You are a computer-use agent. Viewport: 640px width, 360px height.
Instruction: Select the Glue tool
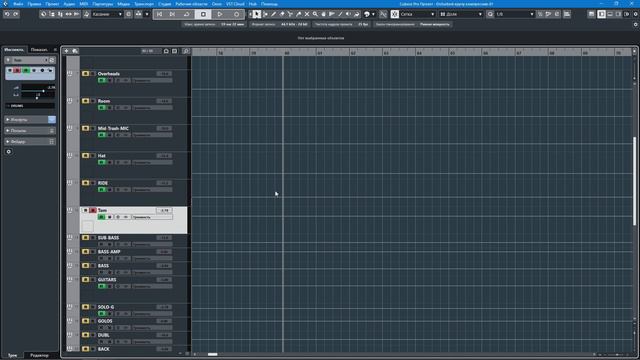click(298, 14)
